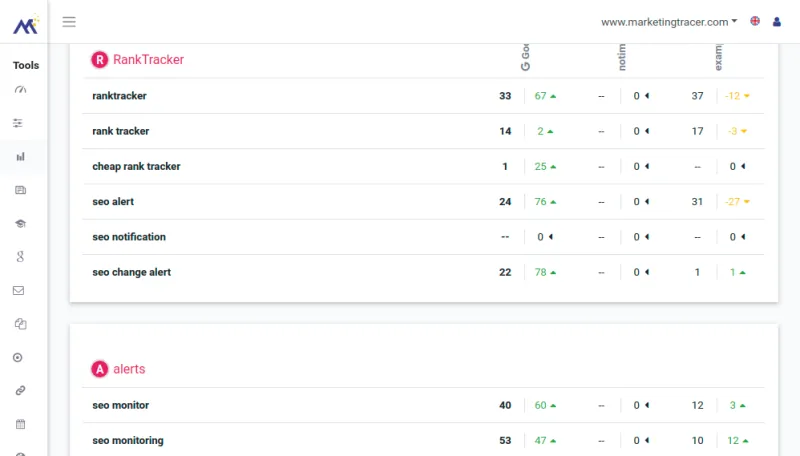Viewport: 800px width, 456px height.
Task: Click the MarketingTracer logo
Action: tap(26, 24)
